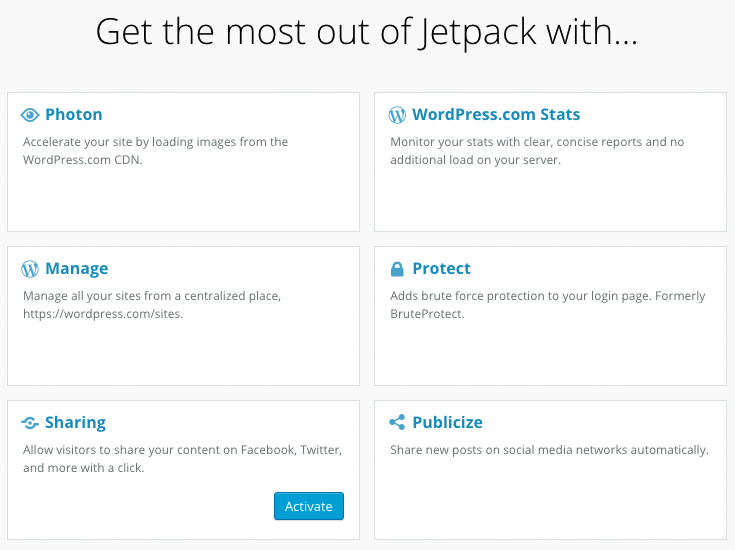Open the Sharing module title
Viewport: 735px width, 550px height.
(x=75, y=422)
